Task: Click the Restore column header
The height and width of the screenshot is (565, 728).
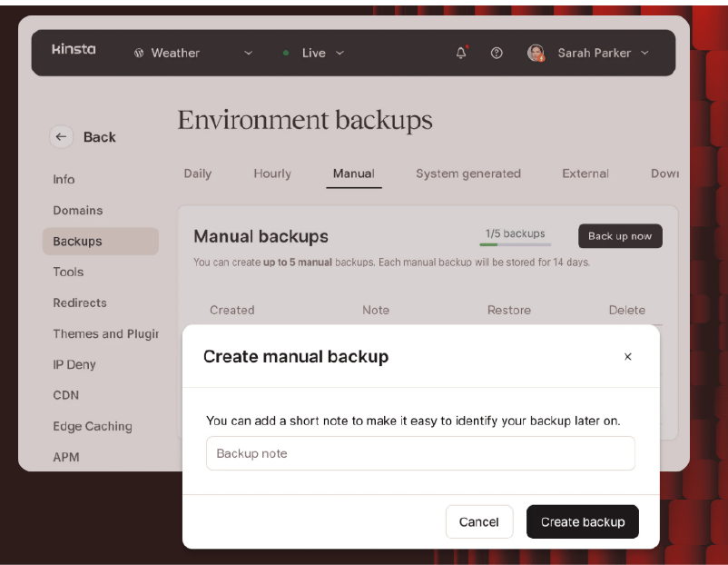Action: pos(509,310)
